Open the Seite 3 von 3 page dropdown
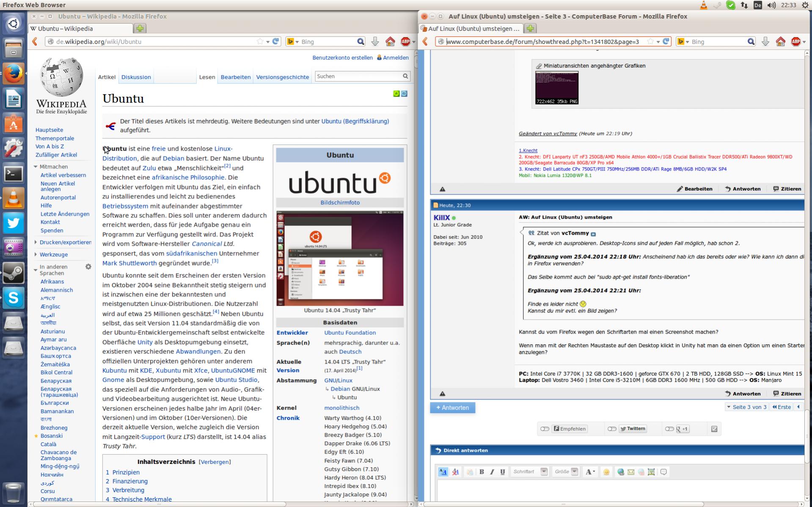 point(746,407)
